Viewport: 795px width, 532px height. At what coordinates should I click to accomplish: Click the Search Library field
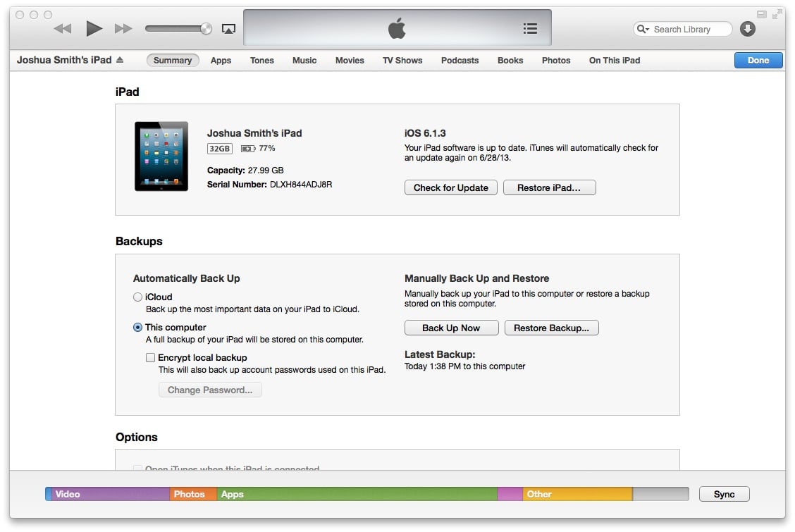pos(682,30)
